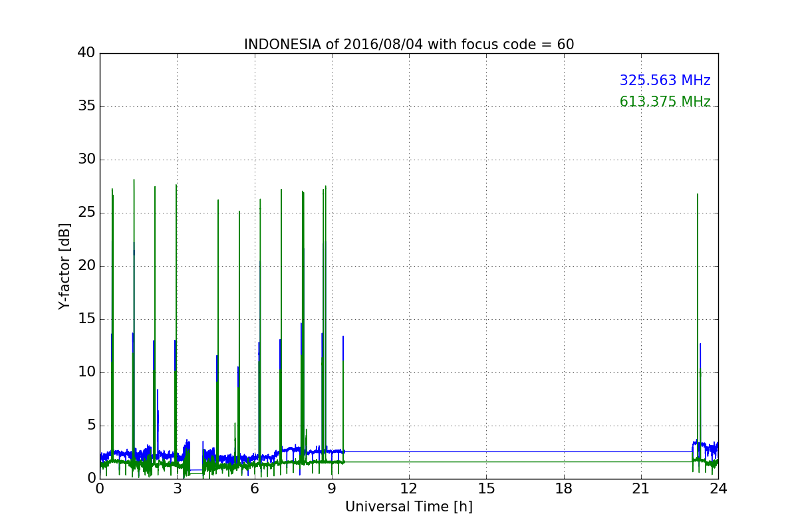Click the y-axis tick label "30"

pyautogui.click(x=86, y=160)
